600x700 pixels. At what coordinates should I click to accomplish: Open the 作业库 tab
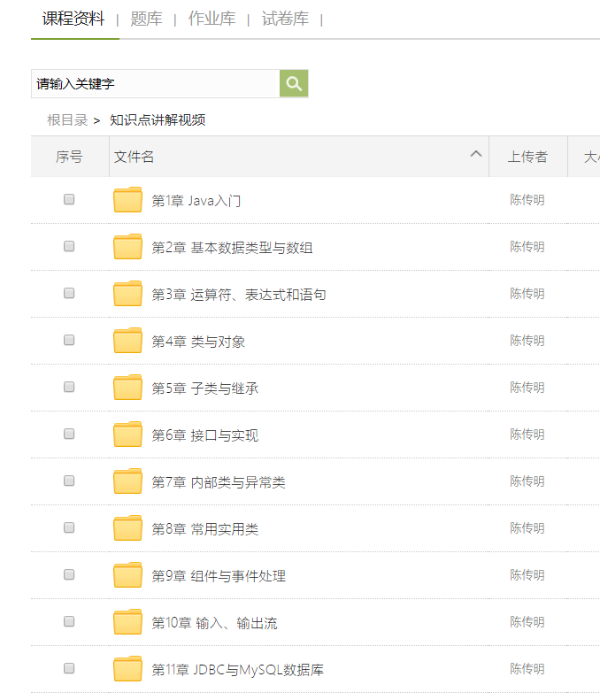pyautogui.click(x=212, y=19)
